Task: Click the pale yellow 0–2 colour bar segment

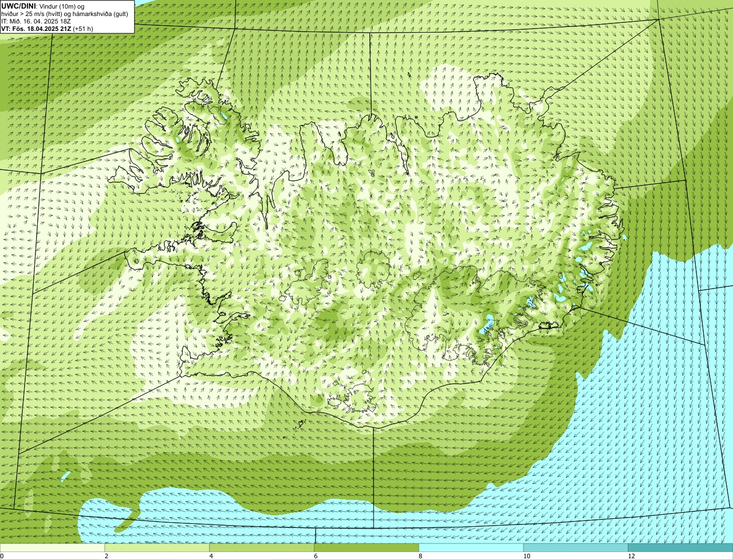Action: [53, 548]
